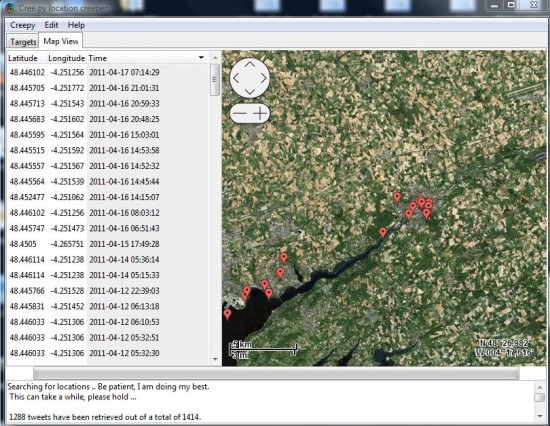Viewport: 550px width, 426px height.
Task: Zoom out the map with minus button
Action: coord(240,113)
